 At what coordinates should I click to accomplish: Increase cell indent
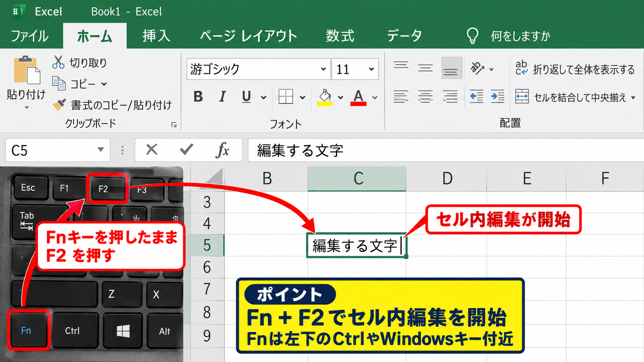pos(498,97)
